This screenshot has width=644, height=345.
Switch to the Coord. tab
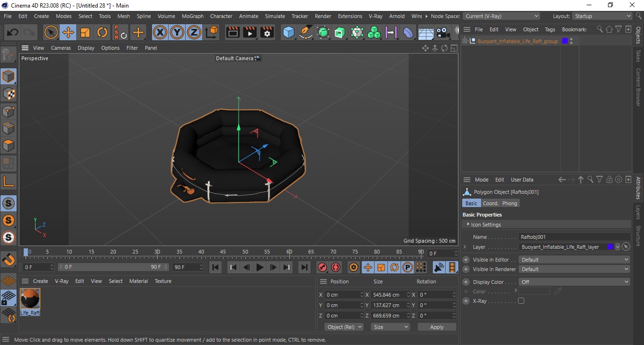pos(491,203)
